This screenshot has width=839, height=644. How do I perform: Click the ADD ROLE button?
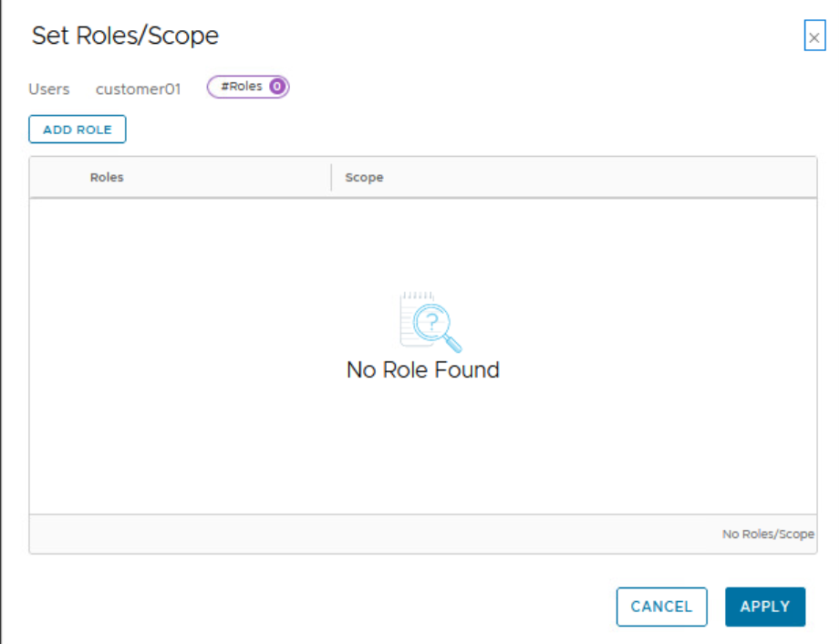[78, 130]
